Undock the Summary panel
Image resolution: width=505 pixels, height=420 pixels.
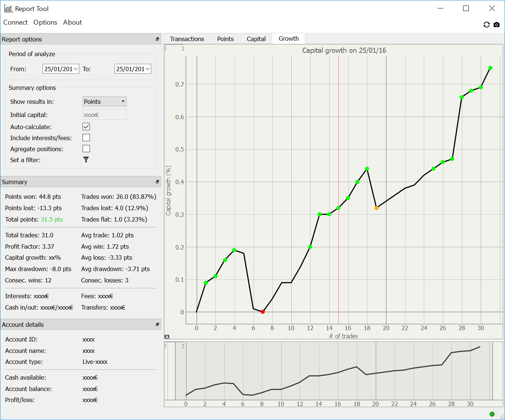coord(157,182)
